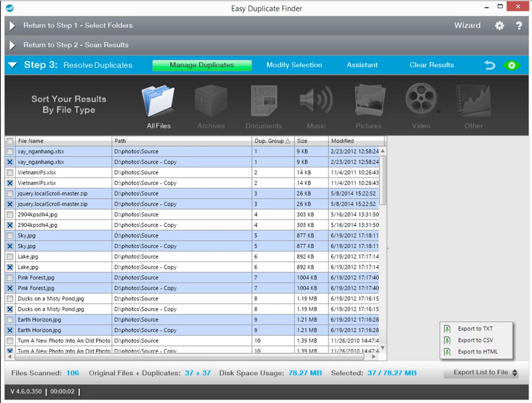This screenshot has height=403, width=532.
Task: Expand Return to Step 1 arrow
Action: [x=12, y=26]
